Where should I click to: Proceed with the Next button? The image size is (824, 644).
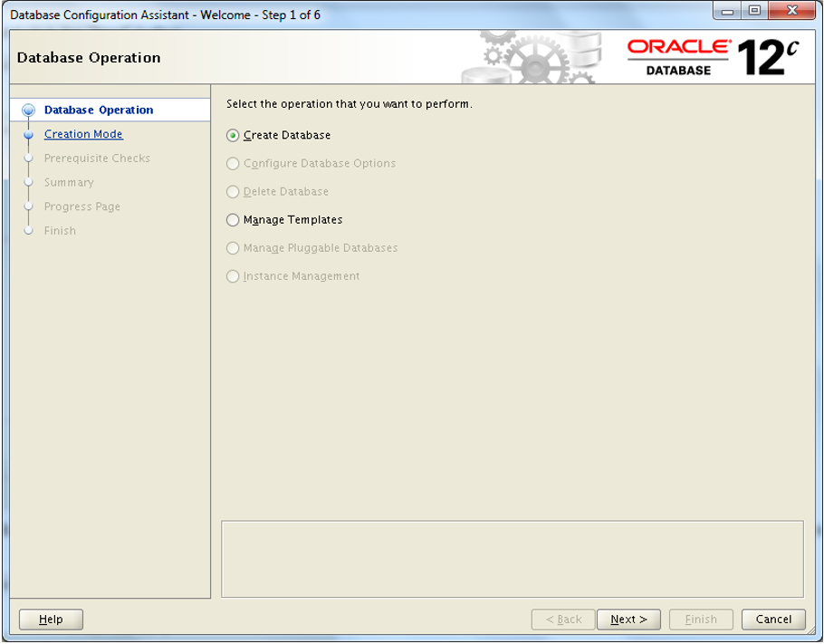point(628,620)
